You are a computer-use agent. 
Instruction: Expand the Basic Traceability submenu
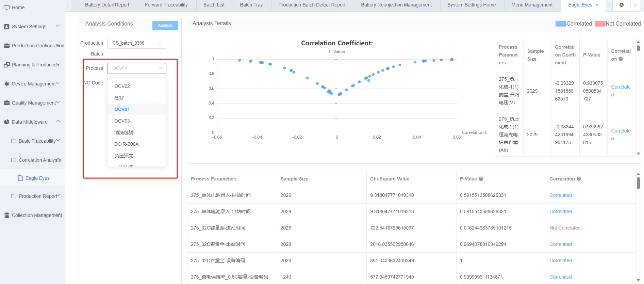click(58, 140)
